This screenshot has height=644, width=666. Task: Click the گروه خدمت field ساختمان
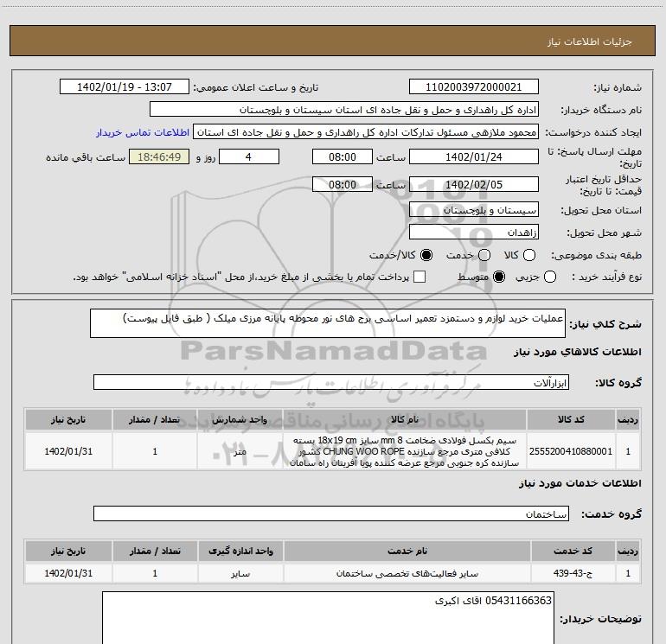pos(331,513)
